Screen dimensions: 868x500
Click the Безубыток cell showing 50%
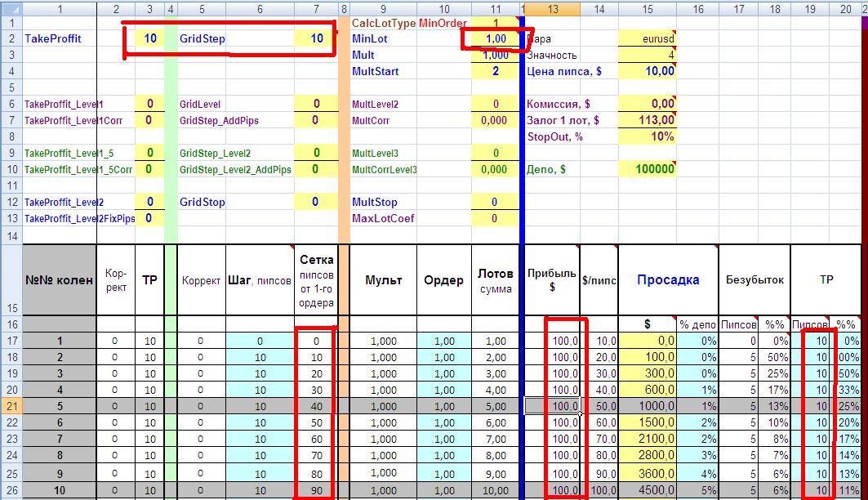click(x=774, y=357)
